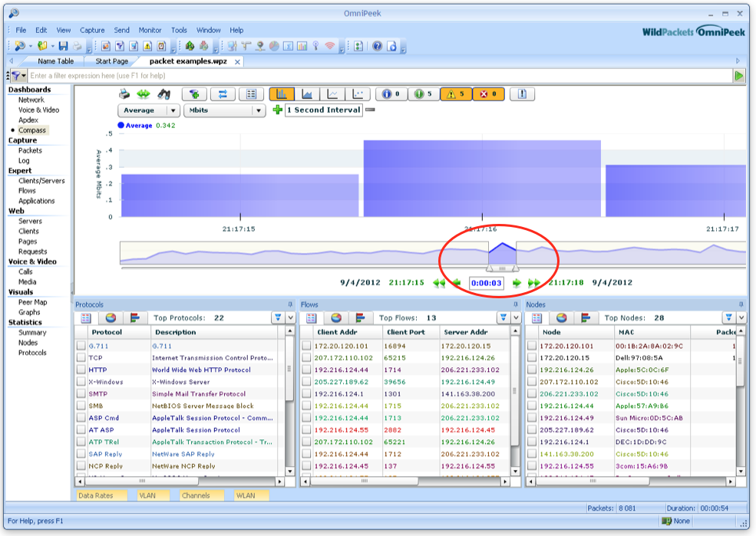Click the rewind double-left green arrows
The image size is (756, 536).
439,283
